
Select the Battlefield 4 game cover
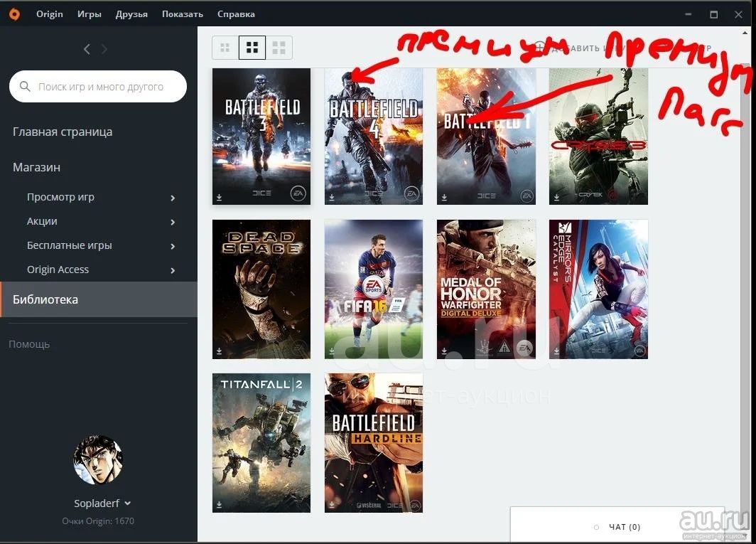(374, 136)
